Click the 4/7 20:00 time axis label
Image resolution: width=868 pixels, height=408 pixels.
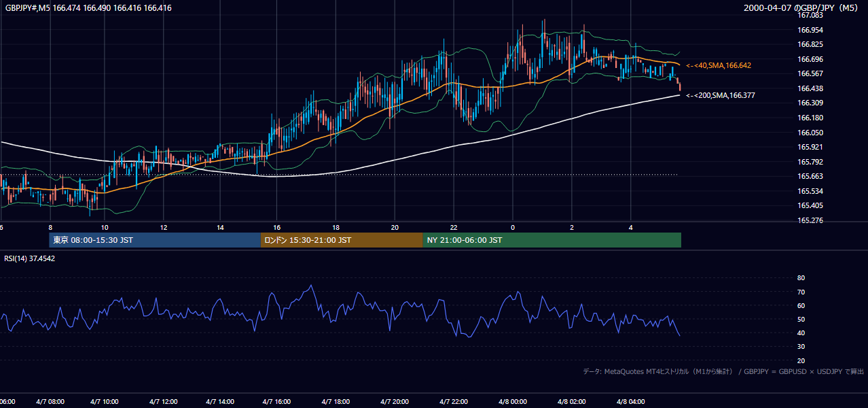[x=395, y=402]
